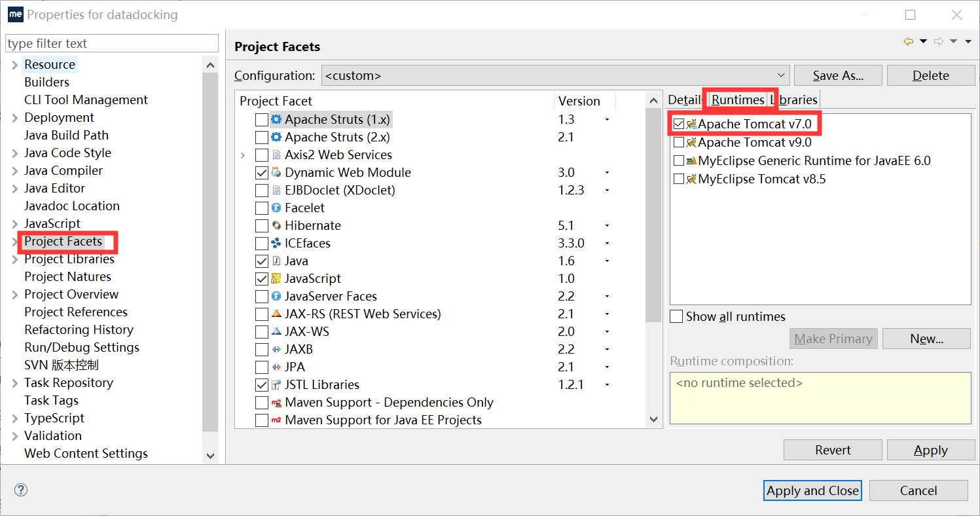
Task: Click the MyEclipse Tomcat v8.5 icon
Action: [691, 179]
